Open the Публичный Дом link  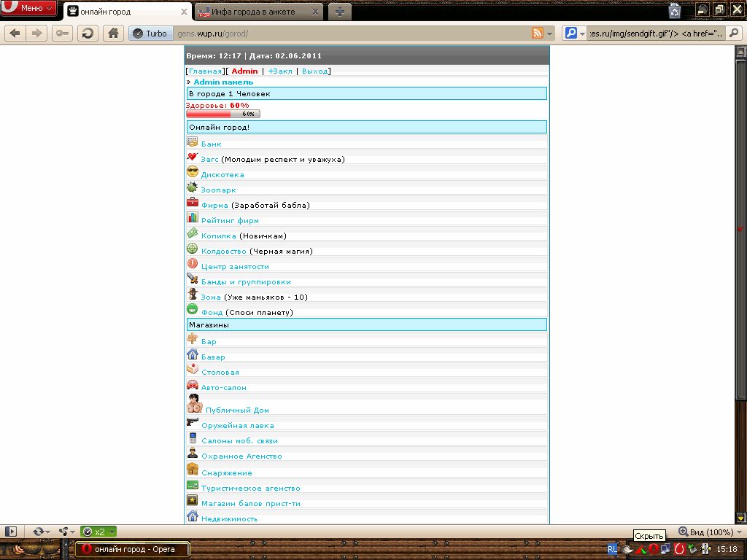(237, 410)
